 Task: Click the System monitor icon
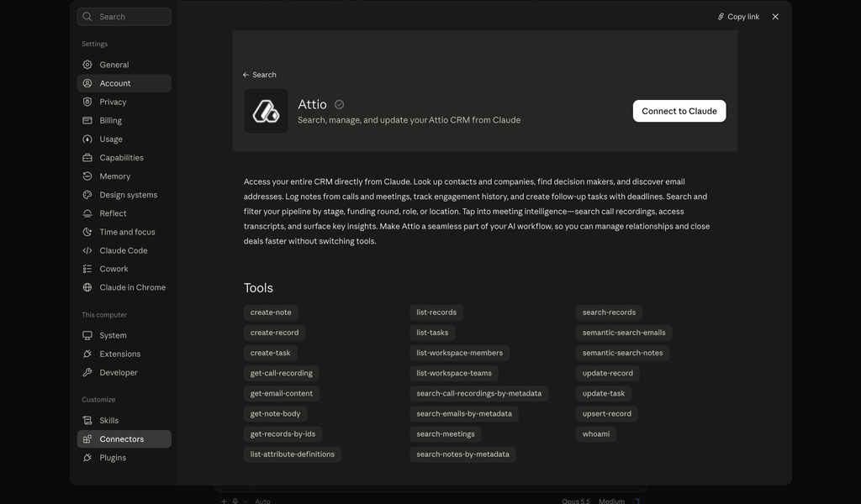87,335
